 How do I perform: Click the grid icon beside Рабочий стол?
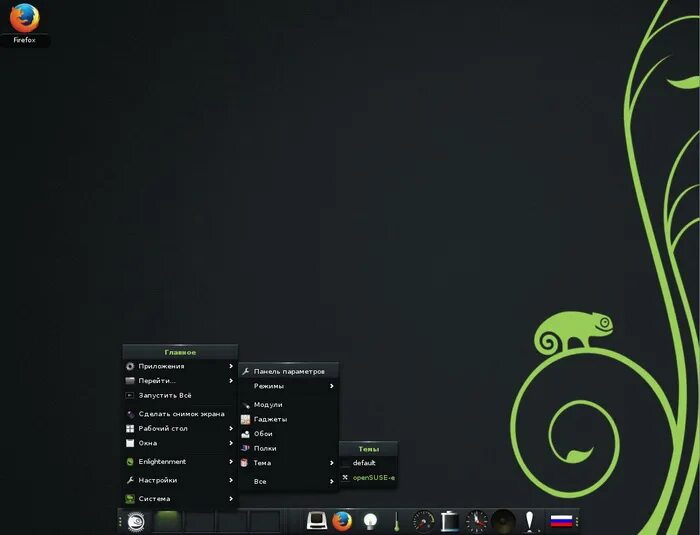coord(130,429)
